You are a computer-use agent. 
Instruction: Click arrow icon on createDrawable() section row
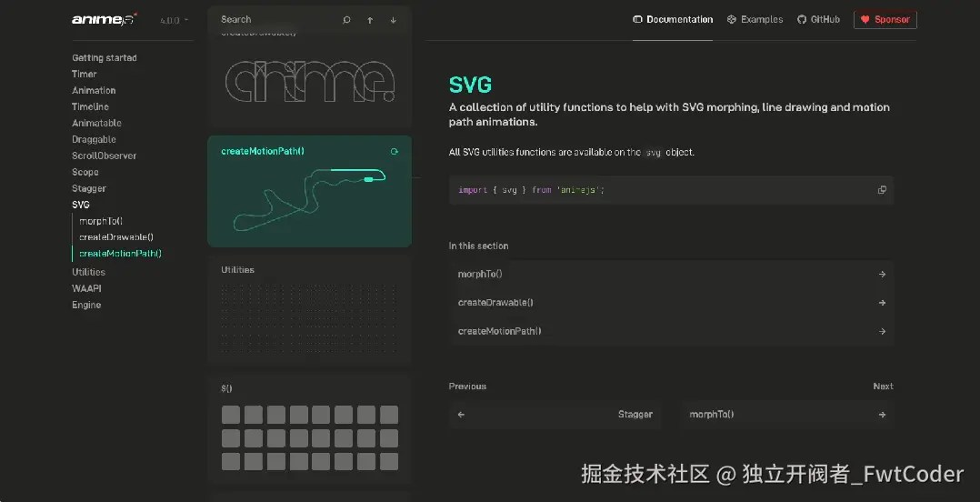(x=882, y=303)
